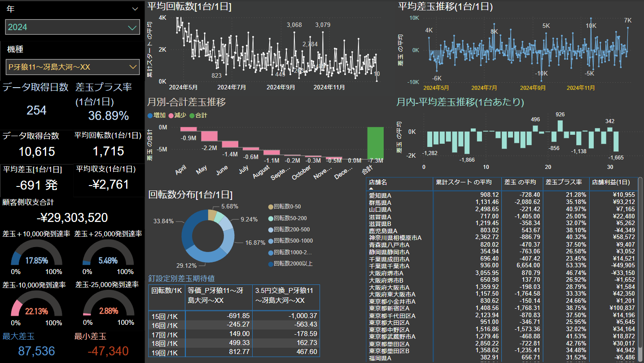Click the 合計 green legend marker

coord(192,115)
